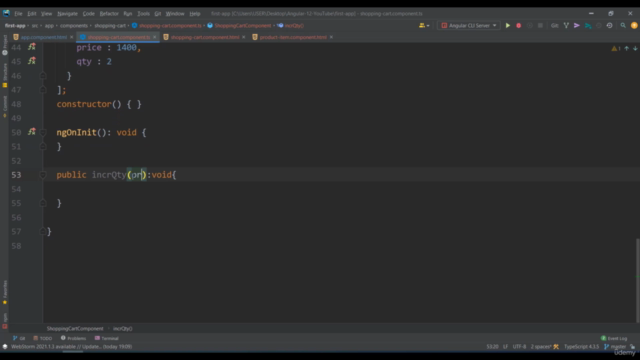Viewport: 640px width, 360px height.
Task: Open the Project tool window
Action: click(x=5, y=44)
